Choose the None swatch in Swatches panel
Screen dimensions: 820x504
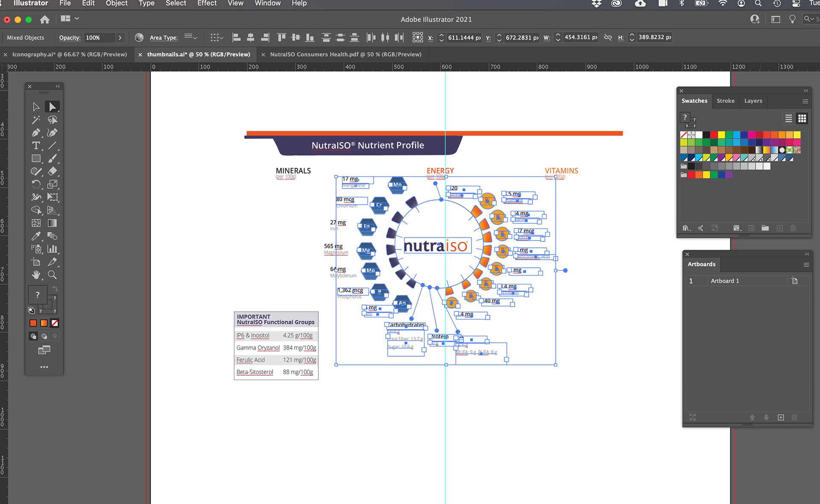(x=684, y=135)
